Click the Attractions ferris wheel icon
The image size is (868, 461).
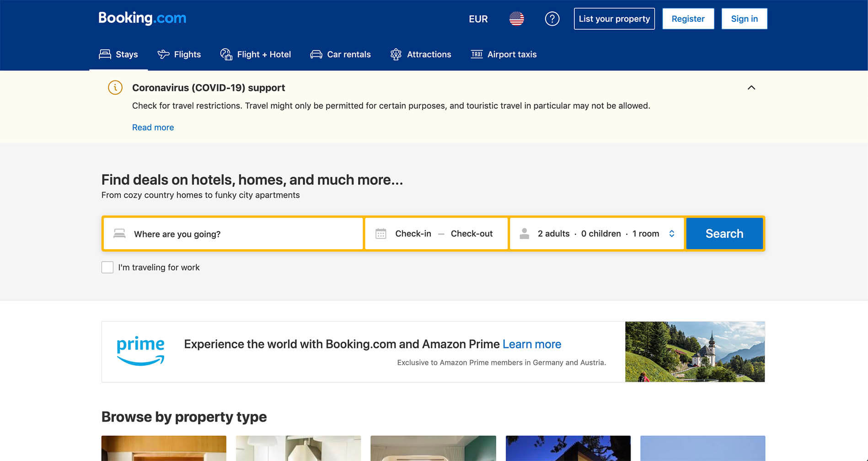click(396, 54)
